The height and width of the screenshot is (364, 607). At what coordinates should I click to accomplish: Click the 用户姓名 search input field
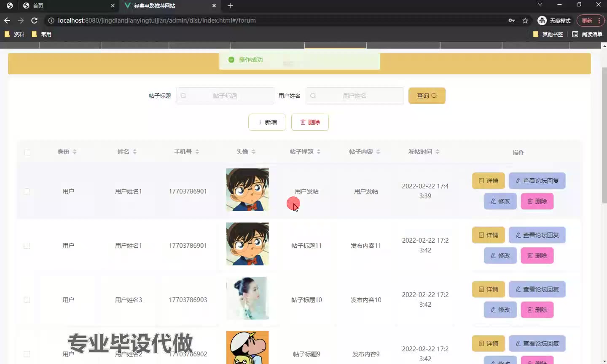pyautogui.click(x=355, y=96)
